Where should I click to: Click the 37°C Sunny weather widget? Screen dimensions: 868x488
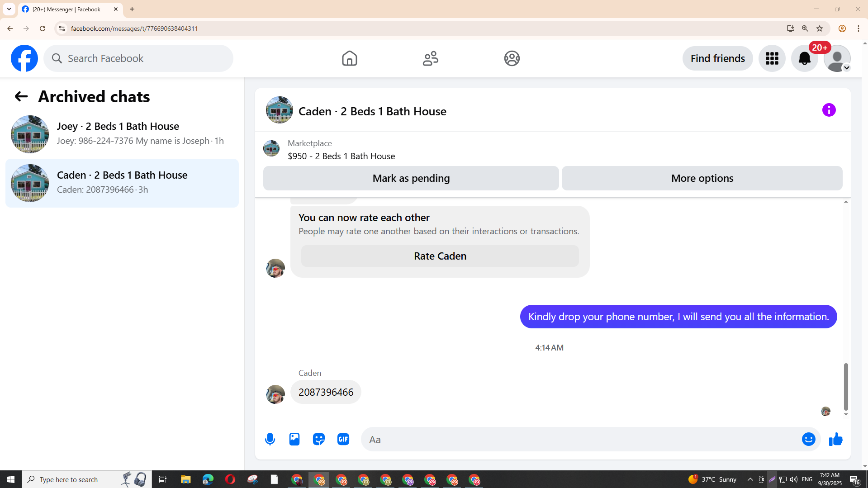pos(712,479)
